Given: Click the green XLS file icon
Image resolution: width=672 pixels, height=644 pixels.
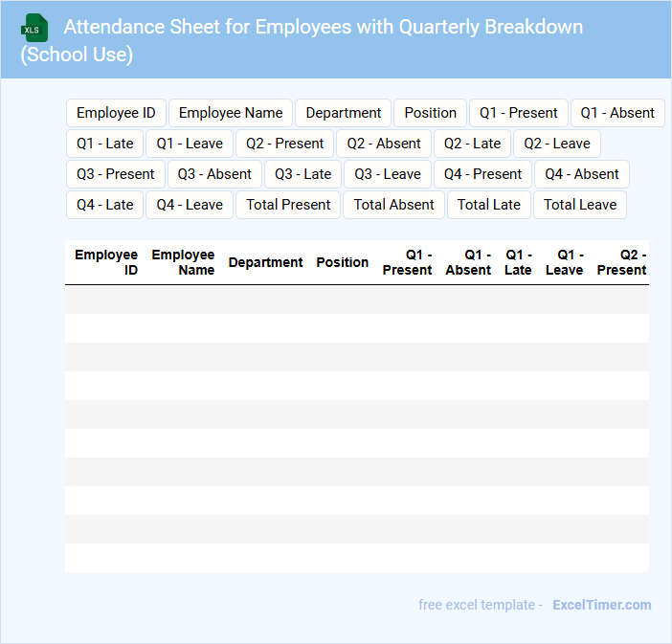Looking at the screenshot, I should click(34, 28).
